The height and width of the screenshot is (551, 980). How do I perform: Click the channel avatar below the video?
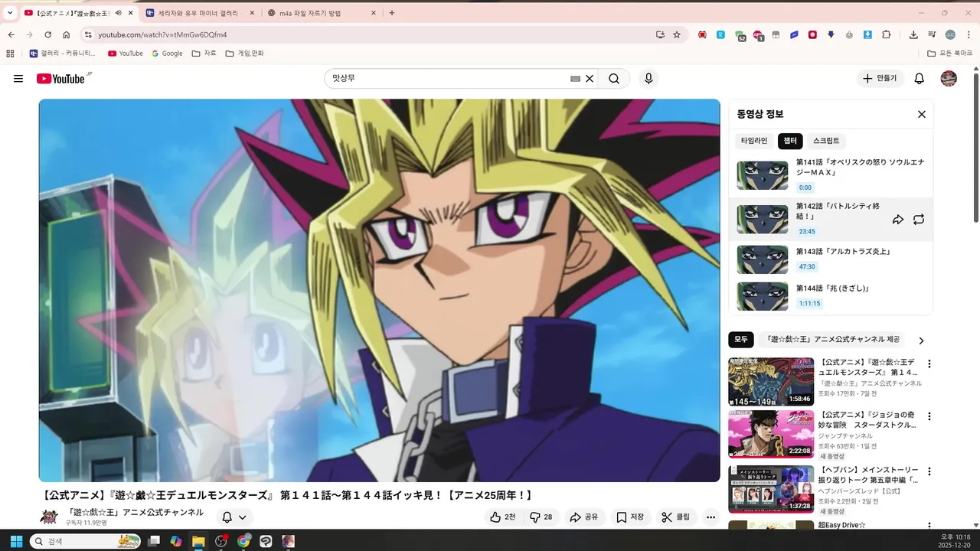[x=49, y=517]
